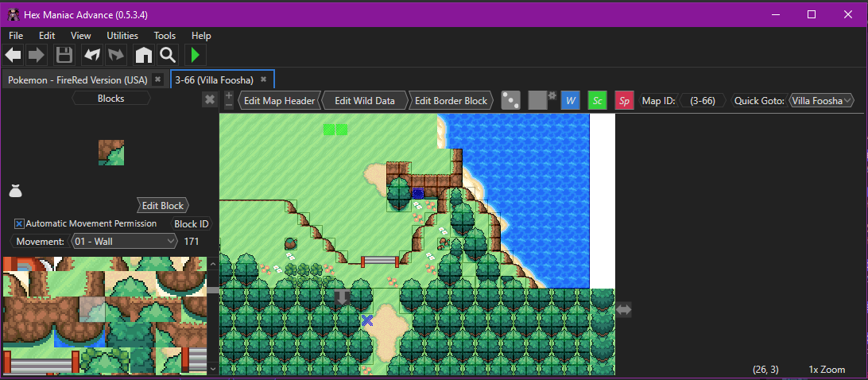This screenshot has height=380, width=868.
Task: Maximize the Hex Maniac Advance window
Action: pyautogui.click(x=812, y=14)
